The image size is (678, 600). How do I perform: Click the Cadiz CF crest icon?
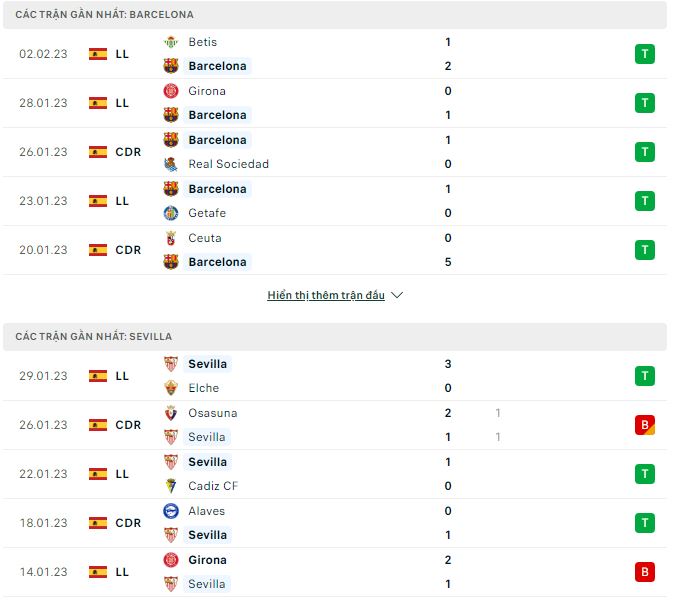click(x=171, y=486)
